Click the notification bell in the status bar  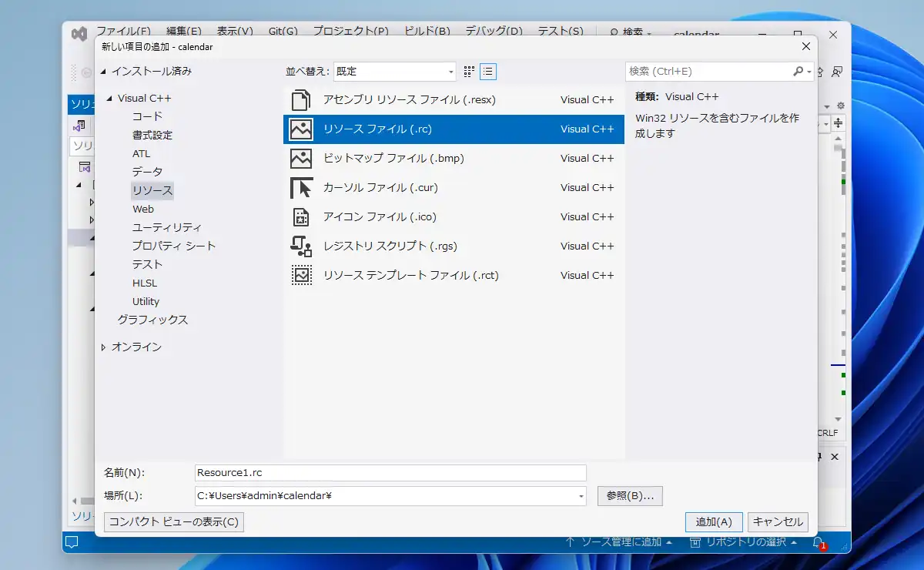pyautogui.click(x=819, y=542)
